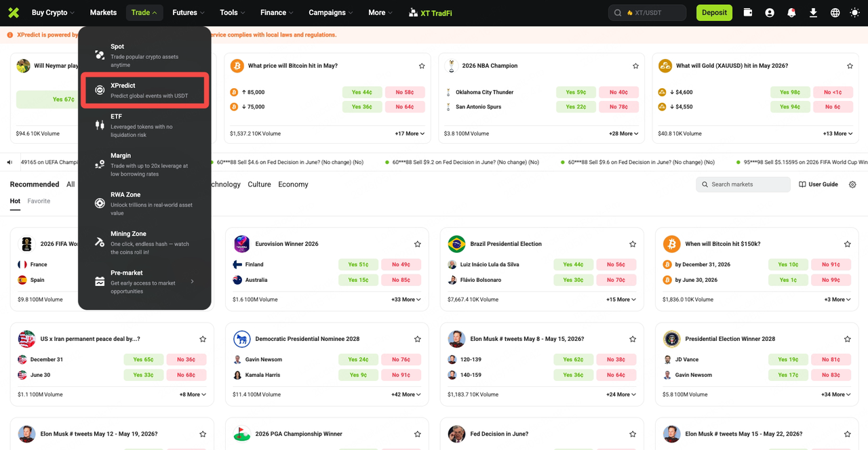
Task: Favorite the 2026 NBA Champion market star
Action: 635,66
